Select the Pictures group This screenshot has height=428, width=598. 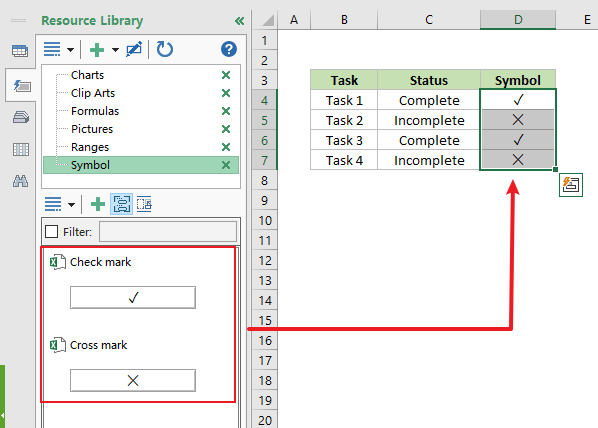tap(92, 129)
